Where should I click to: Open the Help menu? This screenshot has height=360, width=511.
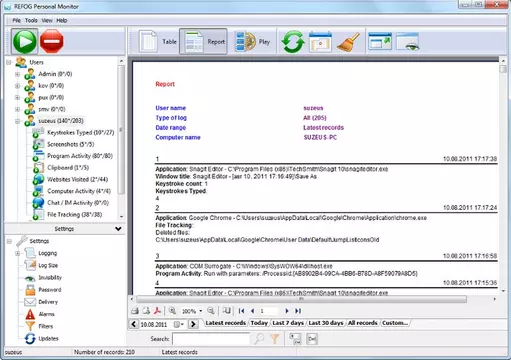click(x=62, y=20)
